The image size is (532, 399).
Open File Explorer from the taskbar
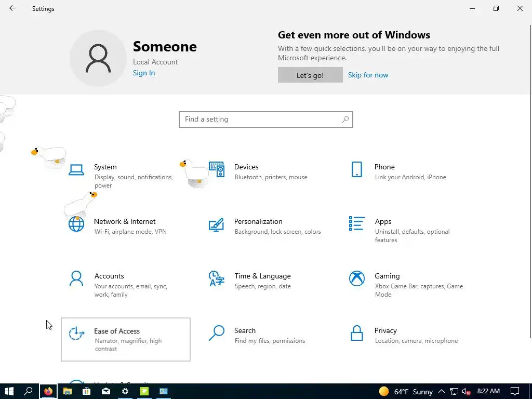68,391
